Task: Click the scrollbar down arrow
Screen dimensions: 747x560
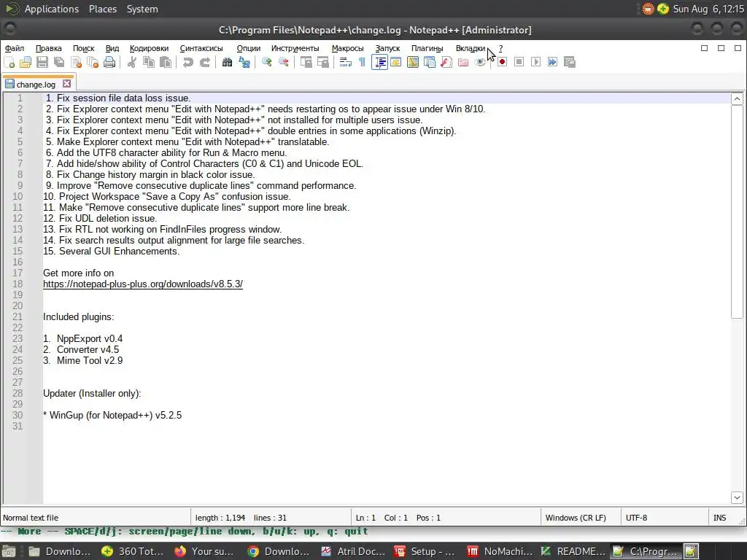Action: [737, 497]
